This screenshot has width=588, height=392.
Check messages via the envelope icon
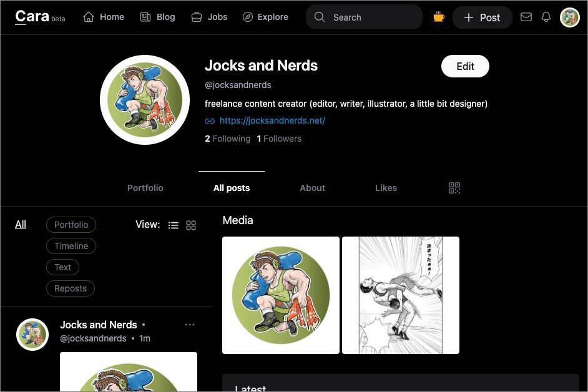click(x=526, y=17)
